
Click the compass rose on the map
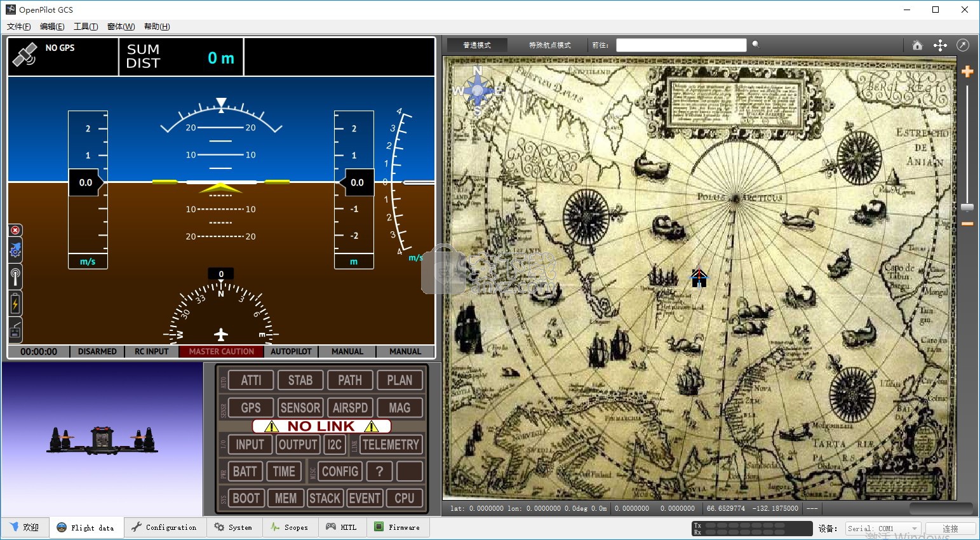point(477,91)
